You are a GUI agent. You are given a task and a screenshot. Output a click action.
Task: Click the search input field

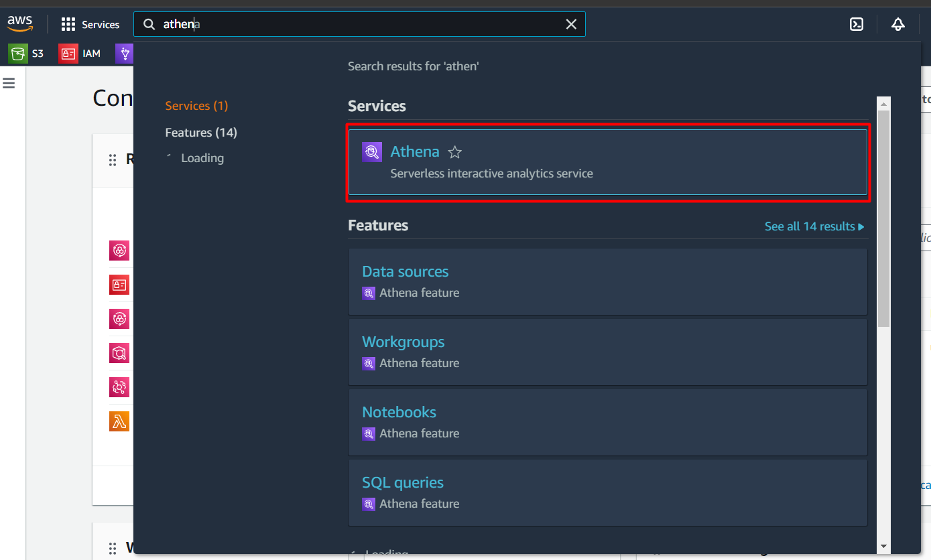362,23
